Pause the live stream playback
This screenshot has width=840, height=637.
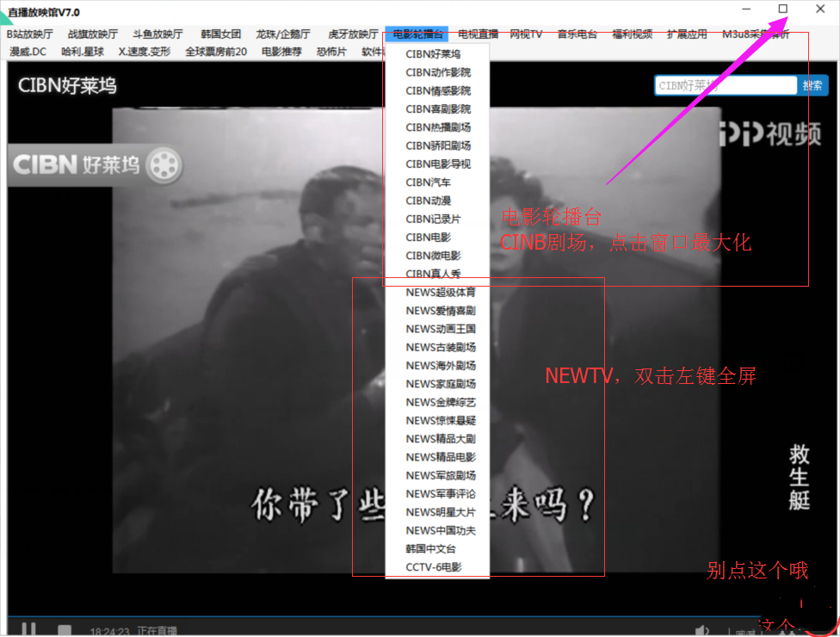tap(28, 629)
